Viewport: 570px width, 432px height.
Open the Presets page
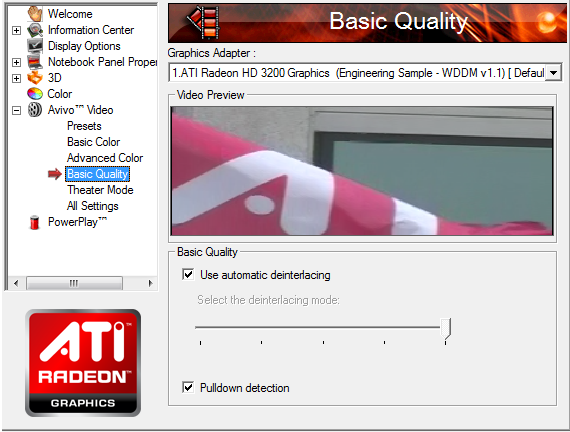84,126
